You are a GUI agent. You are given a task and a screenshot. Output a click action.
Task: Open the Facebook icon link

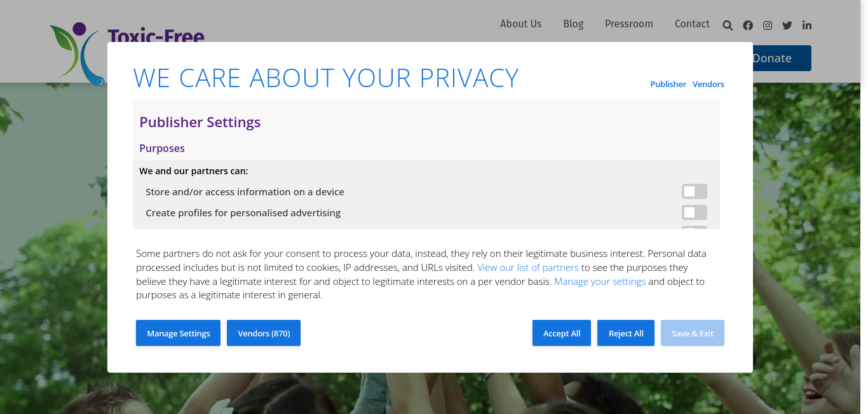tap(748, 25)
